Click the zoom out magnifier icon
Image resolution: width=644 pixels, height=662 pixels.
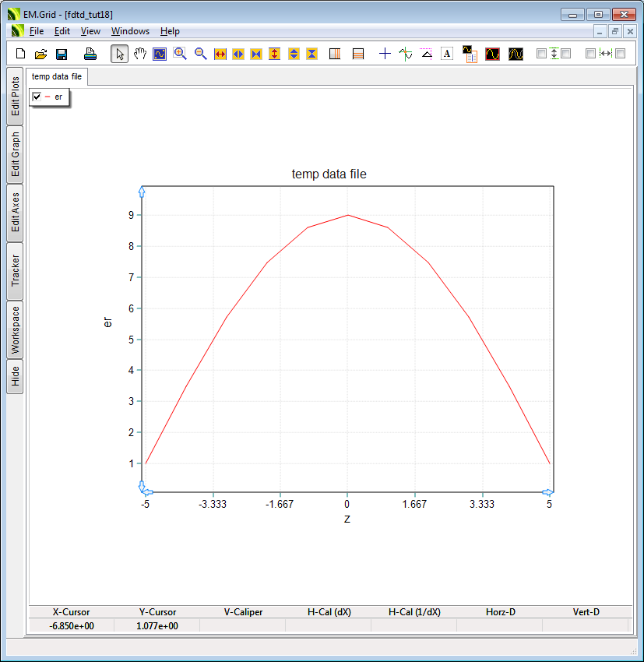tap(200, 54)
